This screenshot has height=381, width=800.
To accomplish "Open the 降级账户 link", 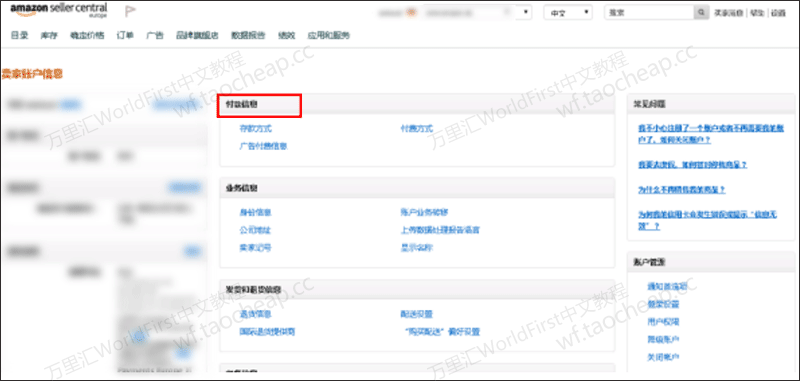I will pyautogui.click(x=663, y=339).
